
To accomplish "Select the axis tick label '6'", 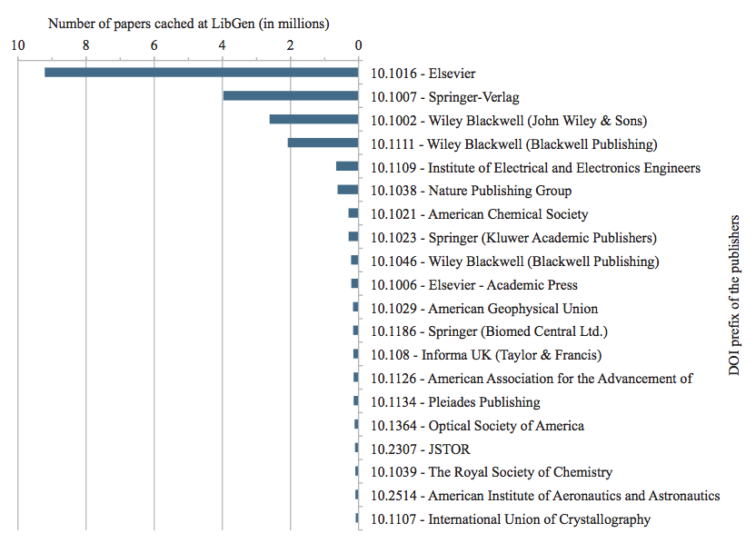I will coord(154,45).
